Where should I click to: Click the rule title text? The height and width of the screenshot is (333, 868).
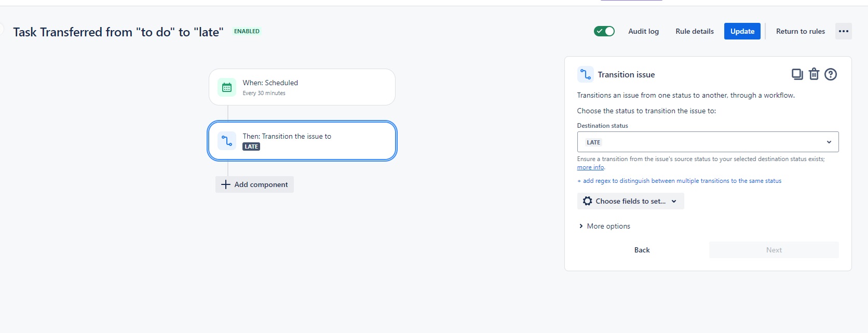tap(118, 32)
